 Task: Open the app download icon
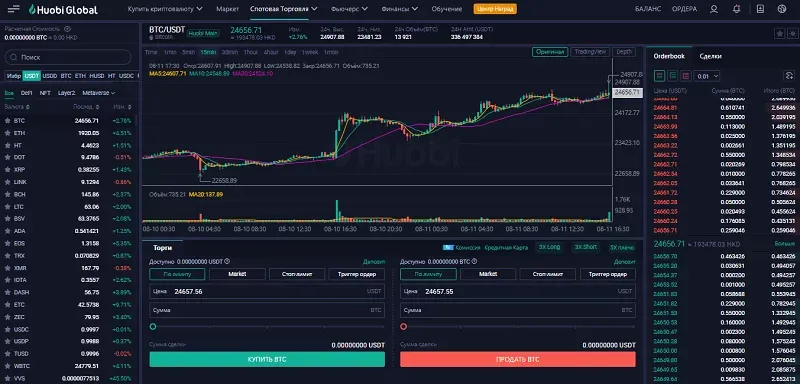coord(760,9)
